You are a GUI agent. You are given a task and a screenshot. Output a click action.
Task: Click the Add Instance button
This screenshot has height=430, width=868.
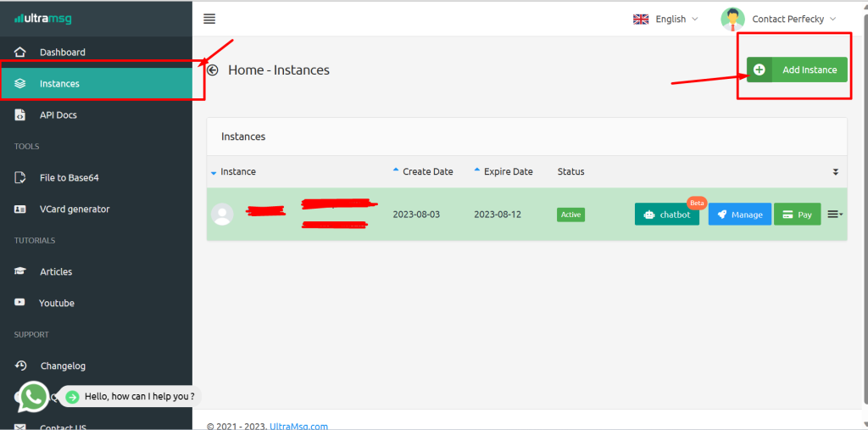pyautogui.click(x=797, y=70)
